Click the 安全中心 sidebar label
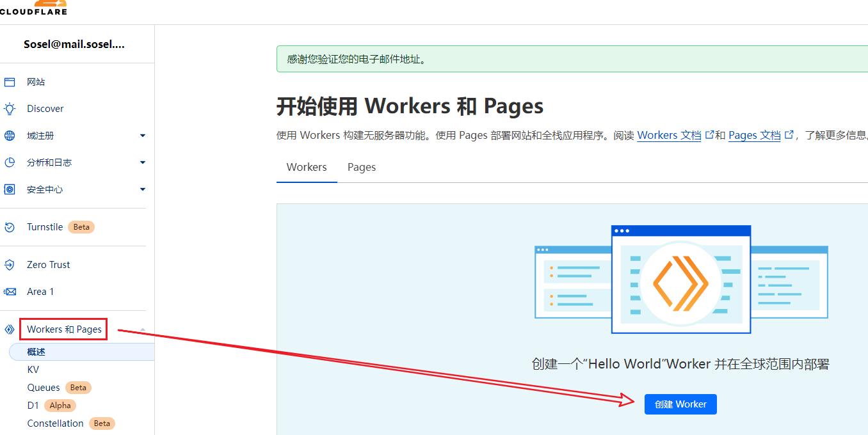The width and height of the screenshot is (868, 435). [x=45, y=189]
